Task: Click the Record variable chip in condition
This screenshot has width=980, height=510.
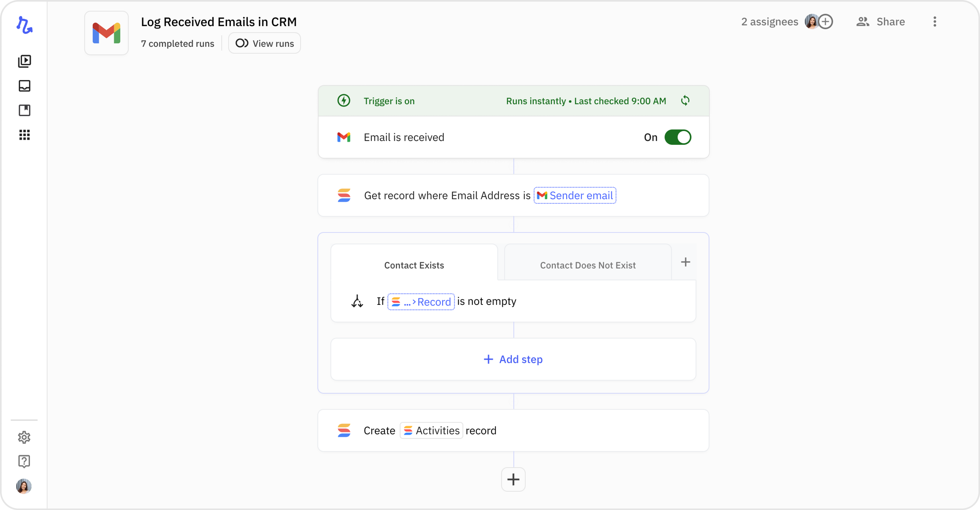Action: (421, 302)
